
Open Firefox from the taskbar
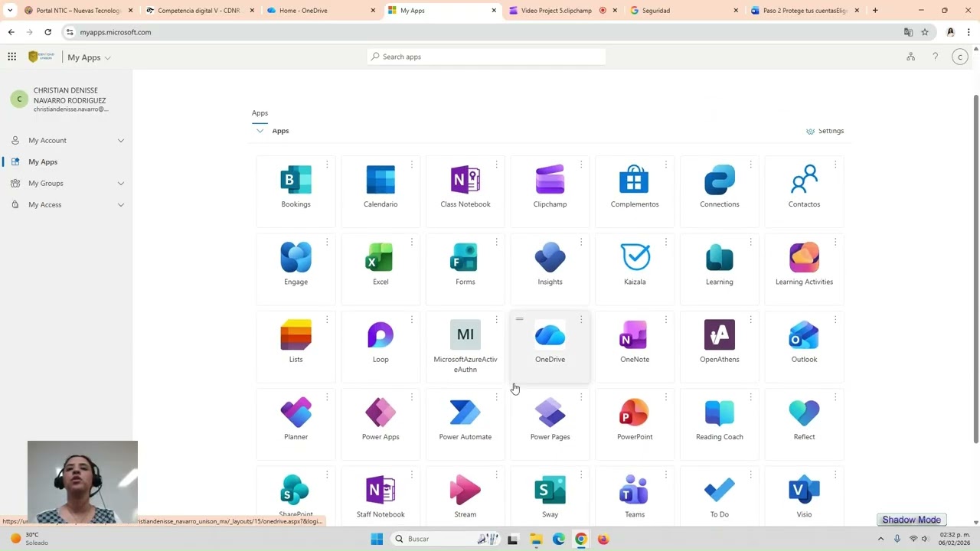[603, 539]
